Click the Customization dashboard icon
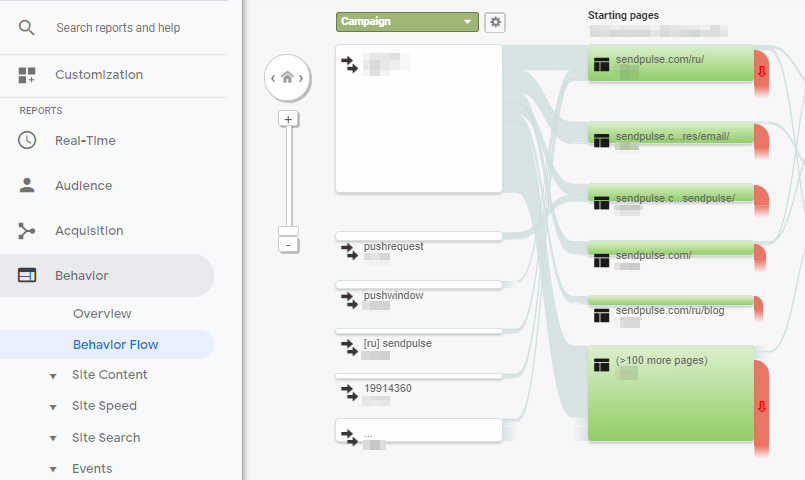805x480 pixels. point(27,75)
